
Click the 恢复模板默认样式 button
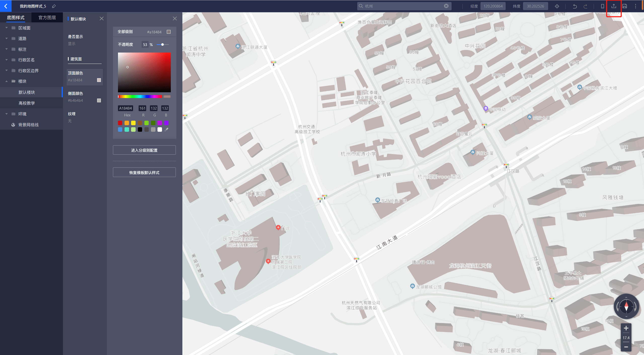[144, 172]
